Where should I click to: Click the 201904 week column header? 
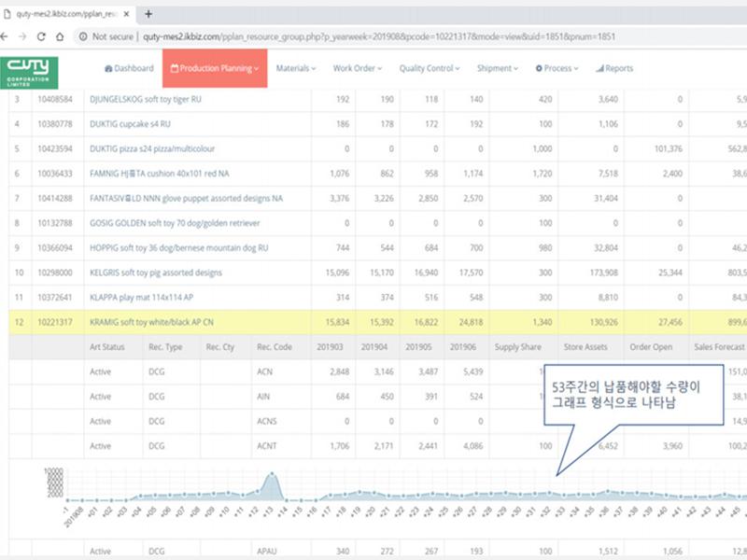[x=374, y=346]
